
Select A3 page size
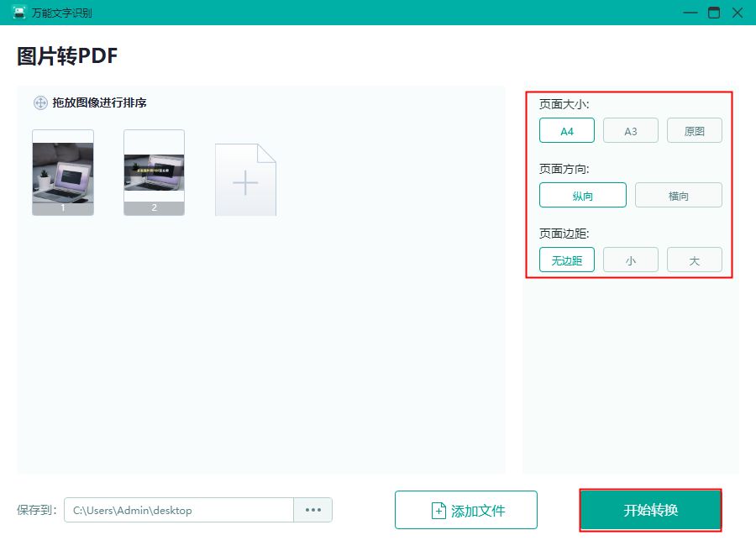[x=631, y=131]
